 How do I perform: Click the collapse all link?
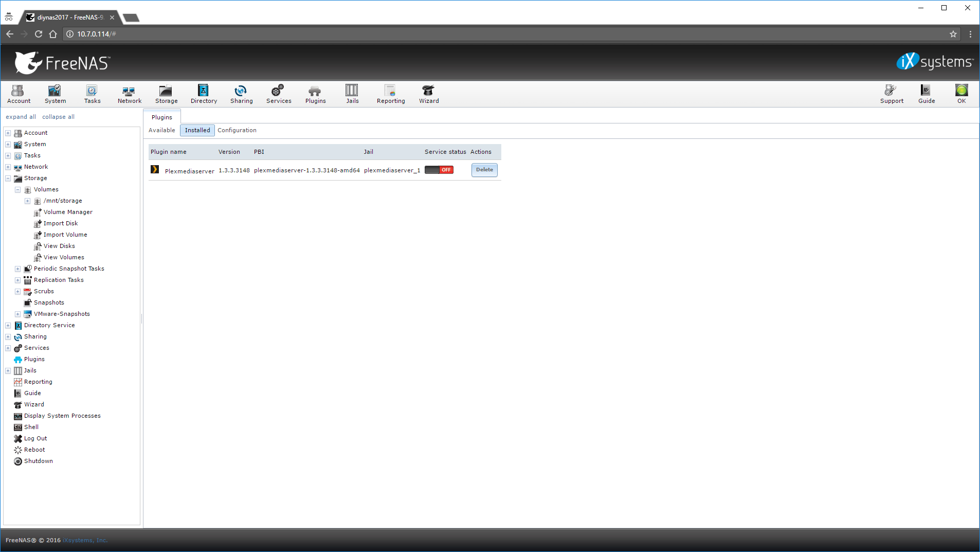(x=58, y=117)
